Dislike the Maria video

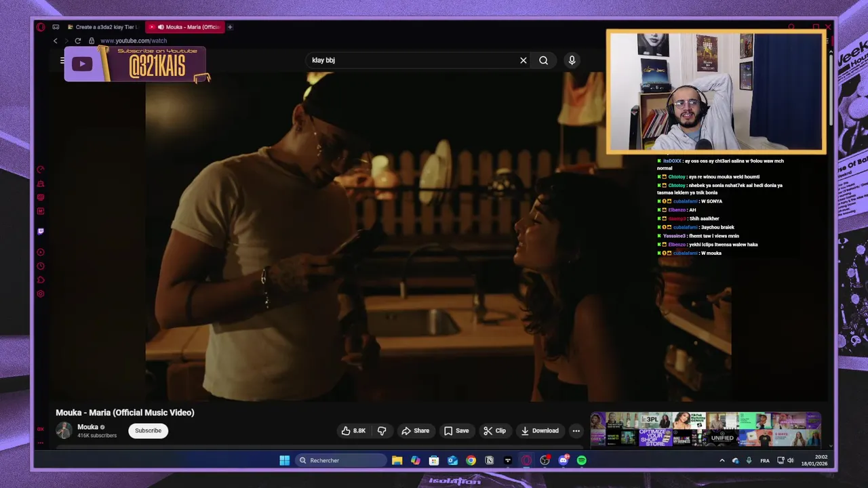382,430
